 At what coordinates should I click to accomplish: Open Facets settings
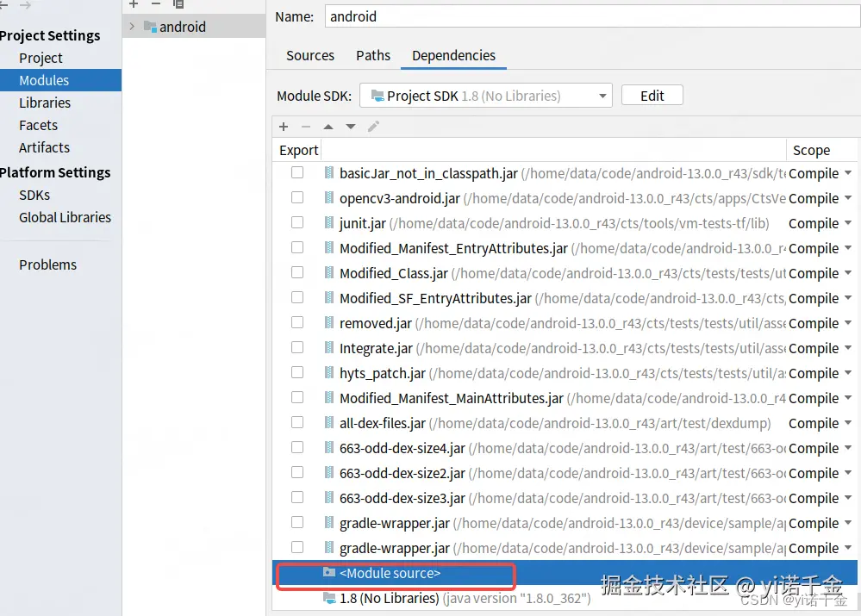[x=38, y=125]
